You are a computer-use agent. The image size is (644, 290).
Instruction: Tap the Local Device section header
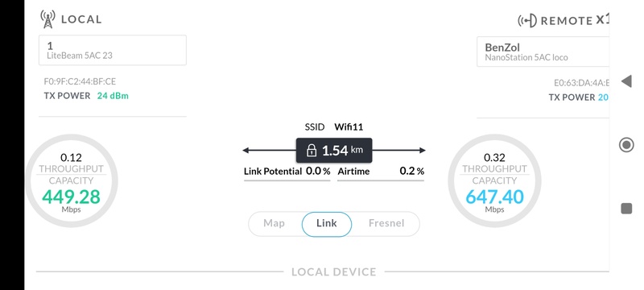coord(333,272)
